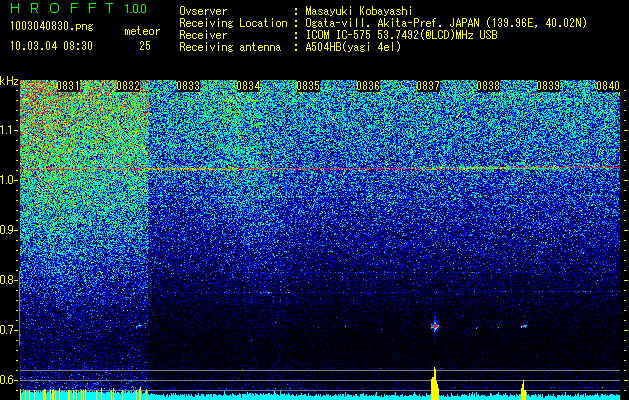Click the strong meteor echo near 0837
This screenshot has width=629, height=400.
pyautogui.click(x=435, y=325)
